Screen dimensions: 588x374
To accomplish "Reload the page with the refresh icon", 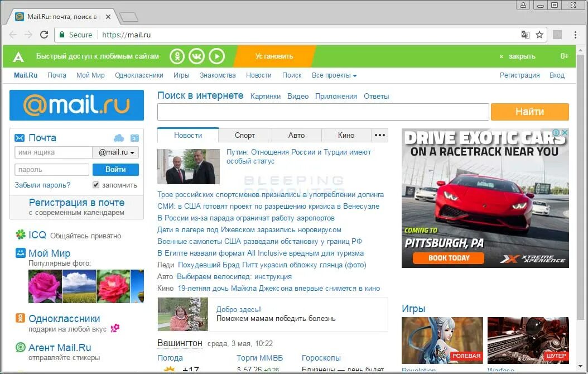I will click(44, 35).
